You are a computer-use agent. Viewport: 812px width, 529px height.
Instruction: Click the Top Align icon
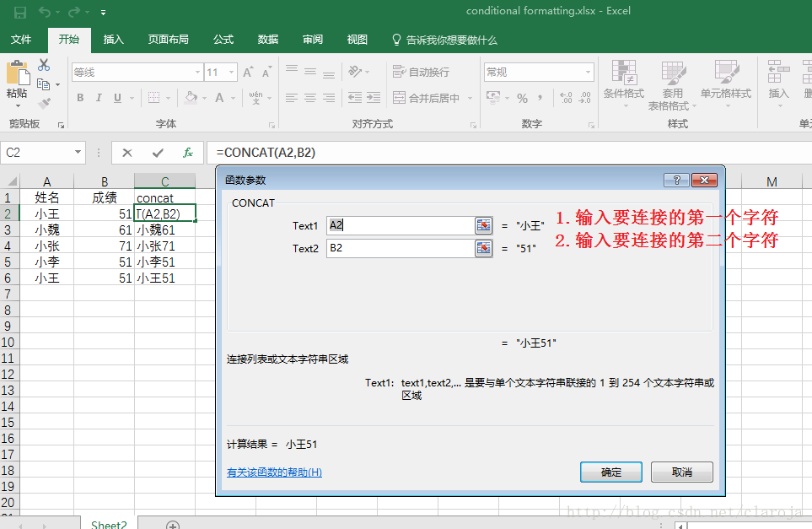(292, 69)
